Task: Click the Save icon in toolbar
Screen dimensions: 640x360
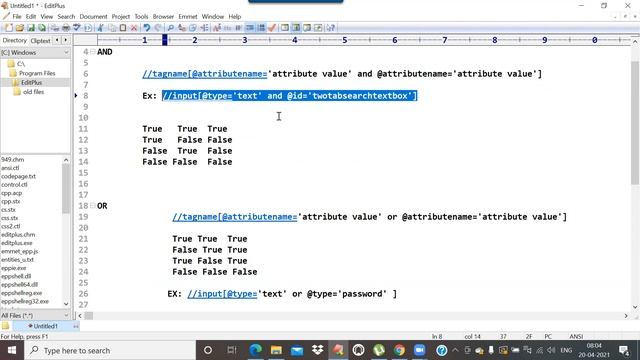Action: [31, 28]
